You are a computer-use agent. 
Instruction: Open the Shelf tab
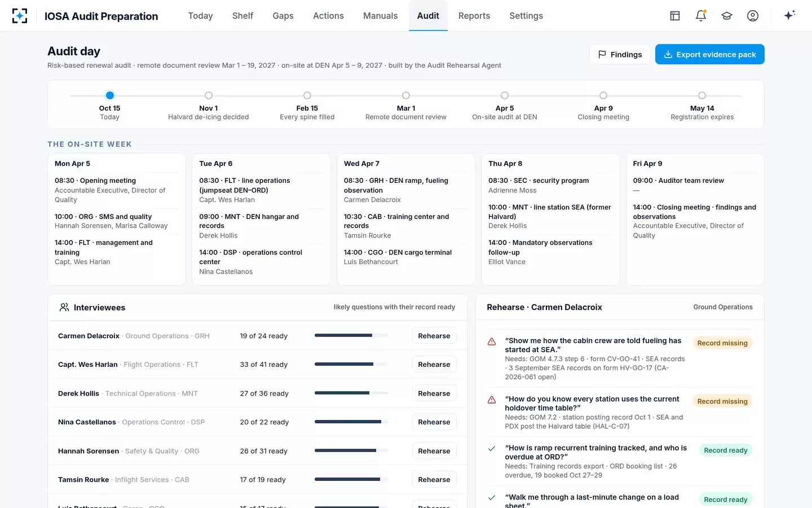(x=242, y=16)
